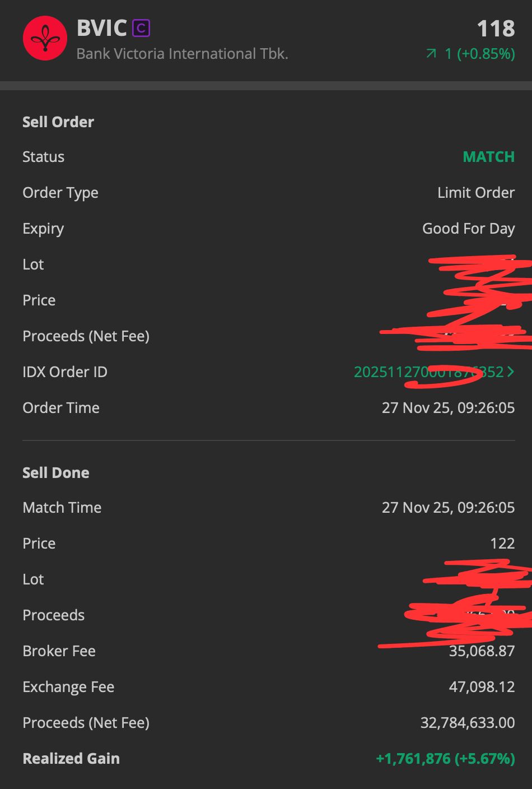Click the Match Time timestamp value
Viewport: 532px width, 789px height.
pos(448,508)
